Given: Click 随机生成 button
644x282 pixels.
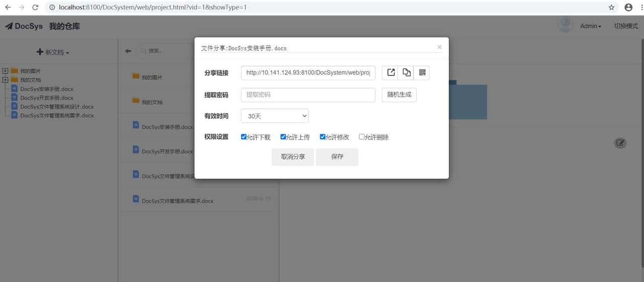Looking at the screenshot, I should tap(399, 95).
